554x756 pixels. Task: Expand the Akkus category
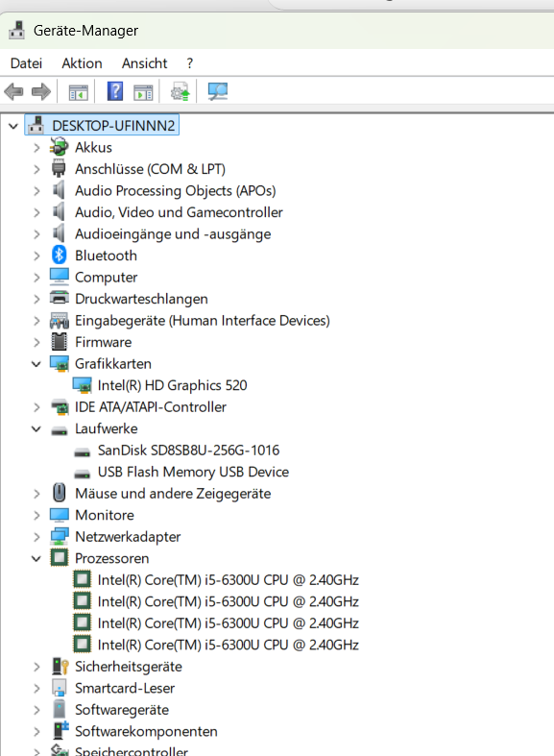tap(36, 148)
